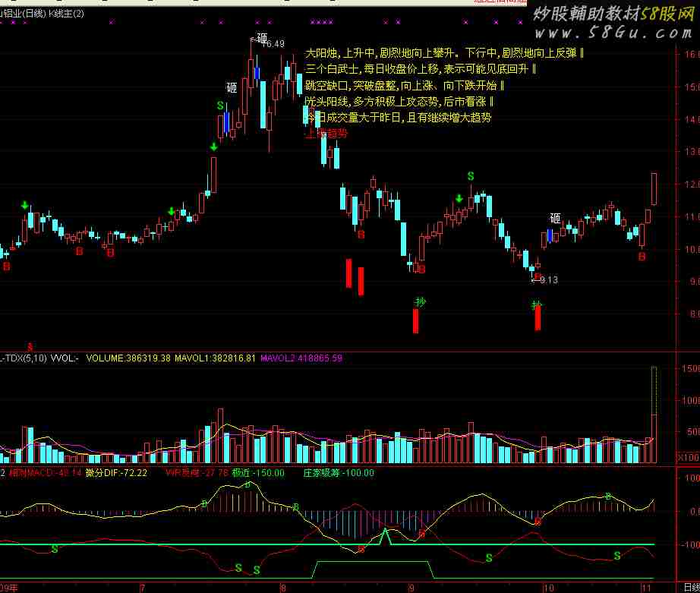Click the green trapezoid plateau in the bottom indicator

(373, 569)
